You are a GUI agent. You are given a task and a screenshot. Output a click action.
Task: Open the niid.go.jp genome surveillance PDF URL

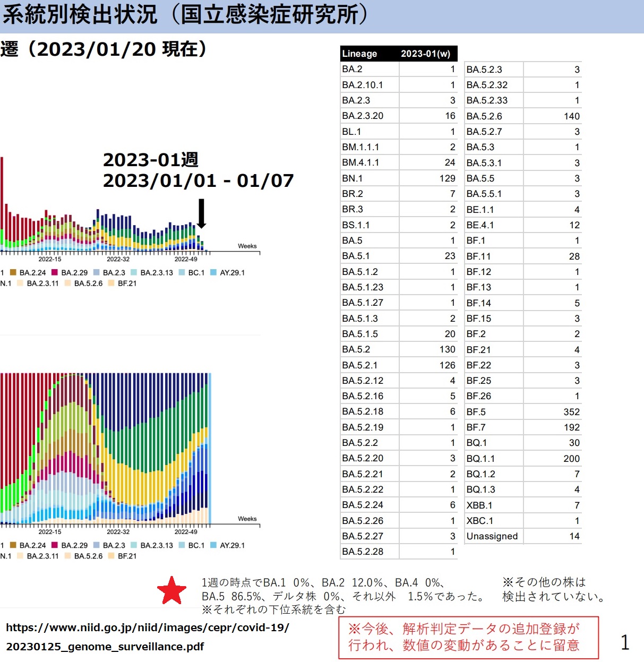pyautogui.click(x=148, y=637)
